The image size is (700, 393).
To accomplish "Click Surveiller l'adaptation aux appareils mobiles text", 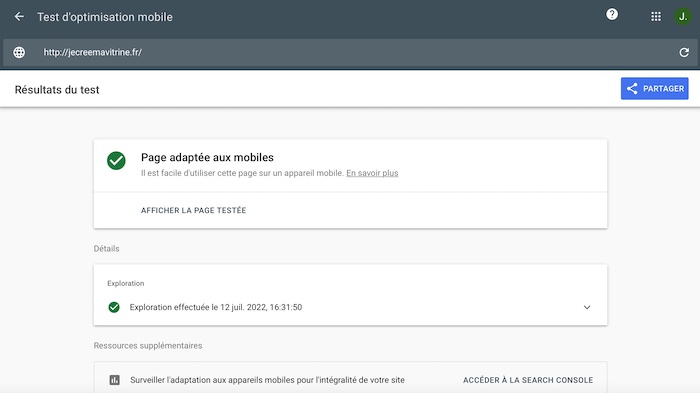I will [267, 380].
